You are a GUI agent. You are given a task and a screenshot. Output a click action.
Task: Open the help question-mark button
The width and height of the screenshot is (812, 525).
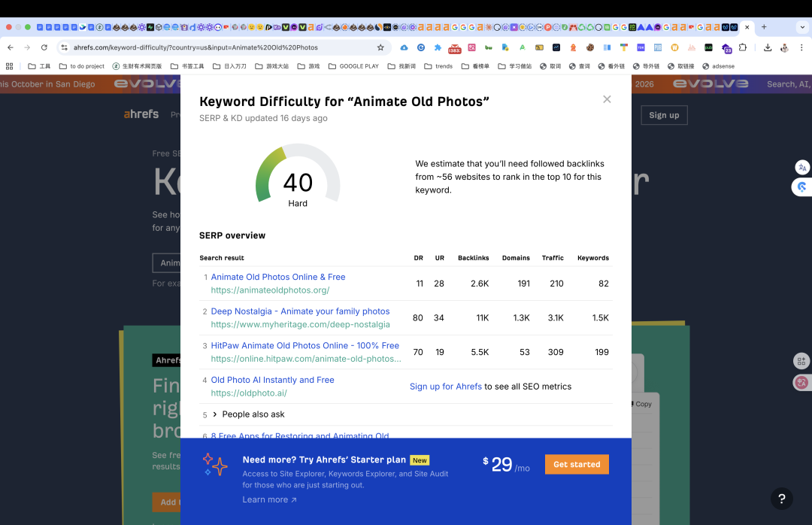point(782,499)
